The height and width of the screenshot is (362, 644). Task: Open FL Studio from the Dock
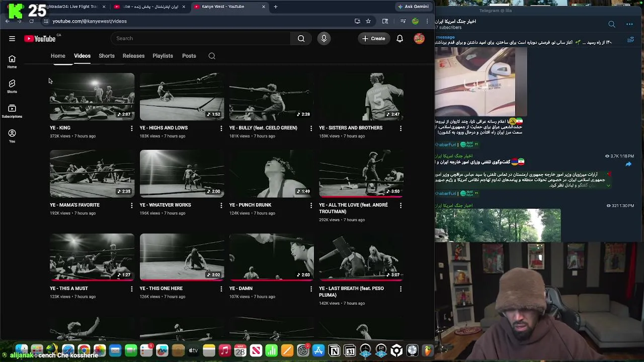click(428, 350)
